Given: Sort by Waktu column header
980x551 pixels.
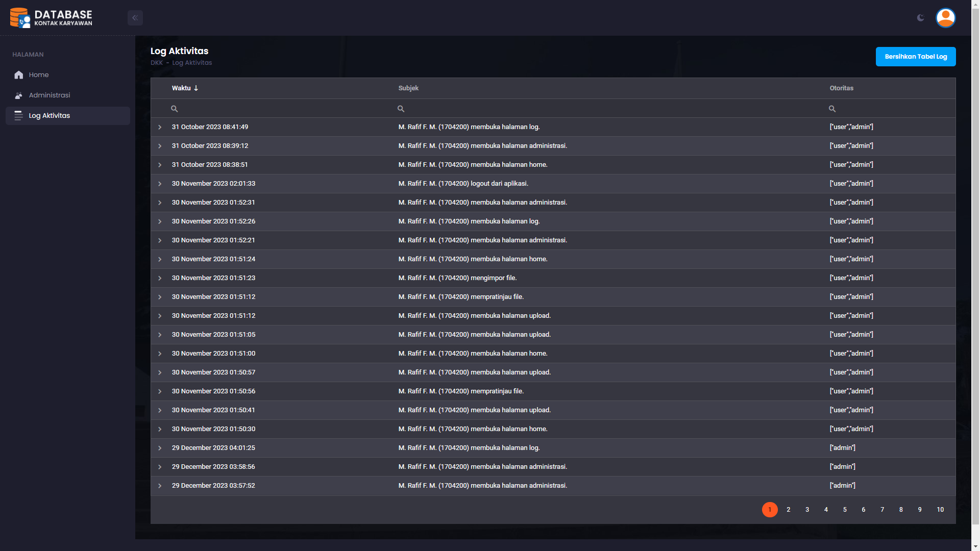Looking at the screenshot, I should [181, 88].
